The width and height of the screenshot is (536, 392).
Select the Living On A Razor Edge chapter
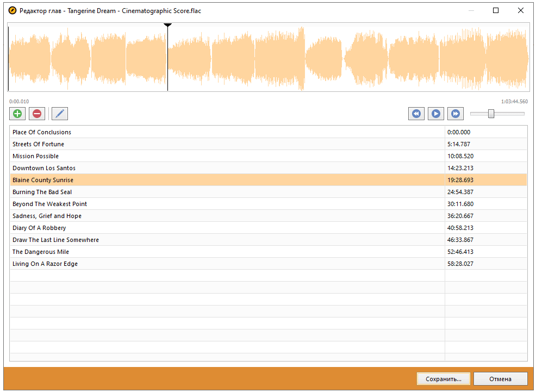(45, 264)
